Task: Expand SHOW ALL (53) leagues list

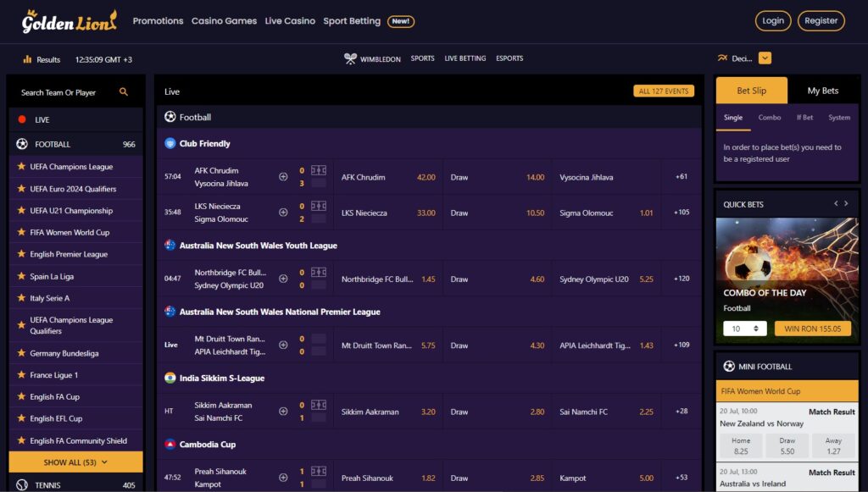Action: point(75,462)
